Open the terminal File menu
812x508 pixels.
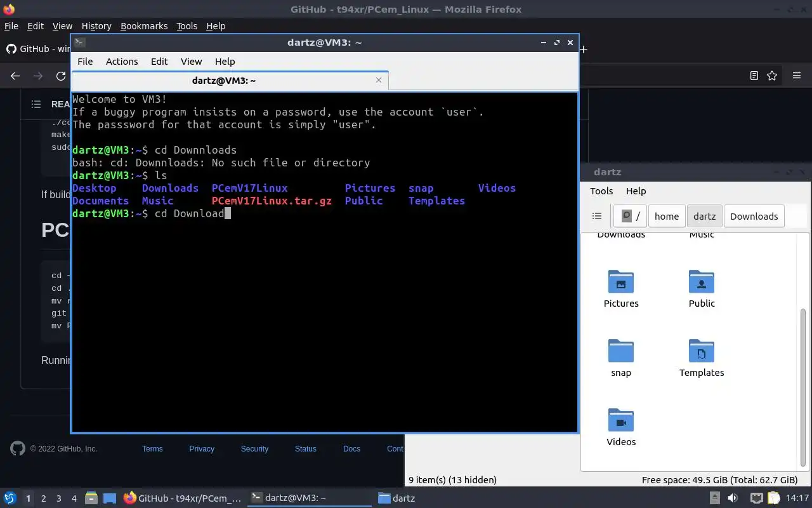[85, 62]
